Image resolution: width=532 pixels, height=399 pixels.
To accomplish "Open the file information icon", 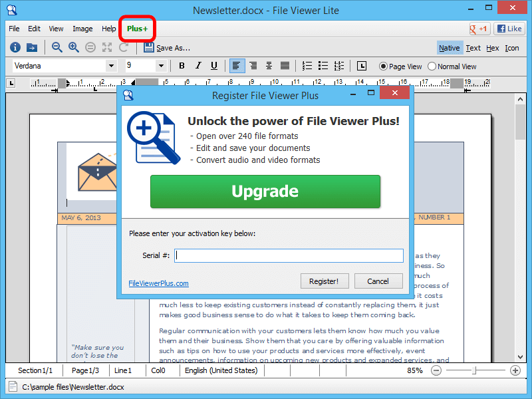I will [15, 47].
